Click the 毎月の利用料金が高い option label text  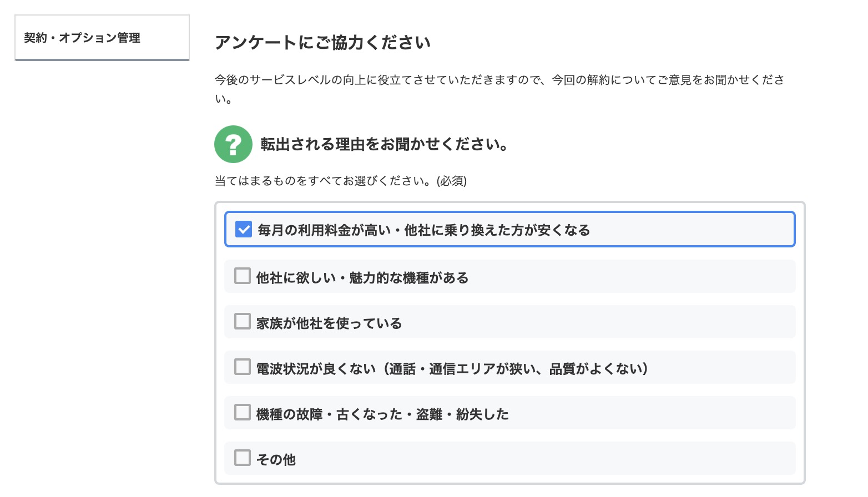pos(423,230)
